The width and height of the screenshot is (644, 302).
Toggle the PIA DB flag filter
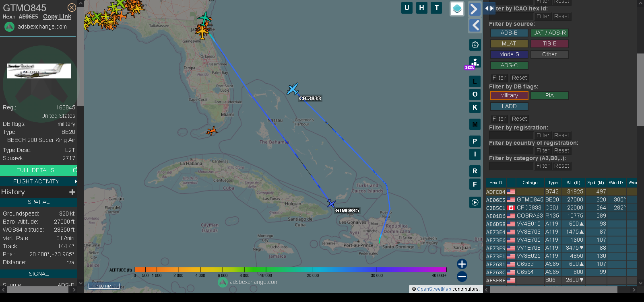pyautogui.click(x=549, y=96)
